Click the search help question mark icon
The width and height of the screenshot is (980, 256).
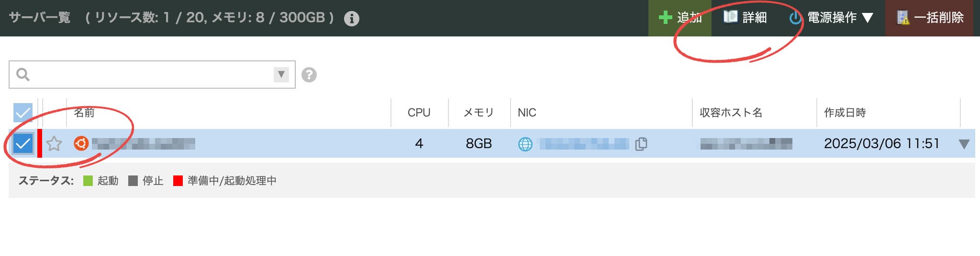[x=309, y=75]
